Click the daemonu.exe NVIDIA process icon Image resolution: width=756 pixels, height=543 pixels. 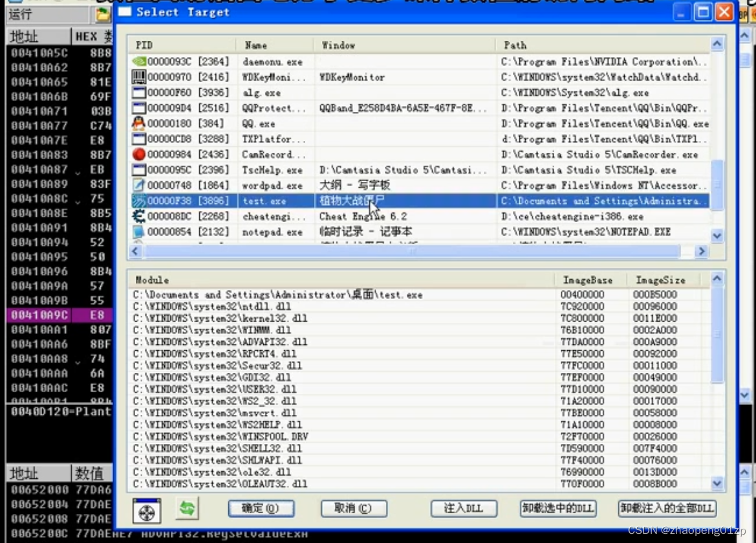[x=139, y=61]
